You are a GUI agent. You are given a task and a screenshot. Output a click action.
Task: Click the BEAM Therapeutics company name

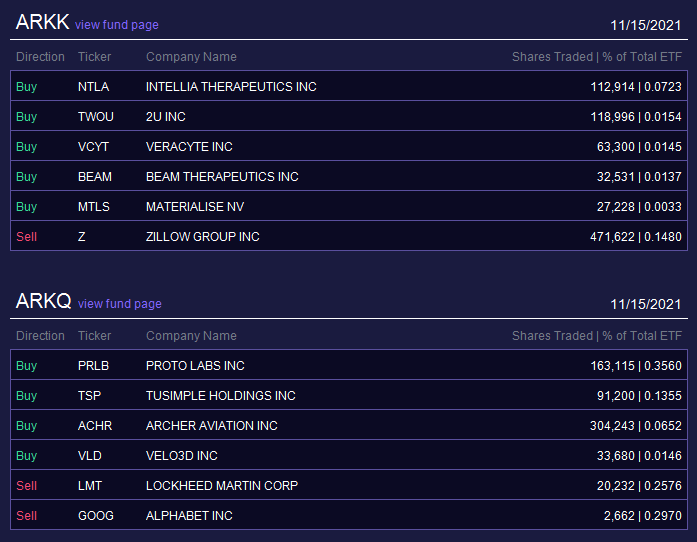(x=222, y=177)
